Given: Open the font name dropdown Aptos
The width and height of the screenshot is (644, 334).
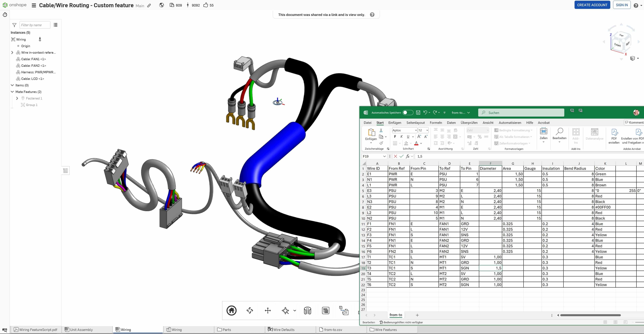Looking at the screenshot, I should coord(416,130).
